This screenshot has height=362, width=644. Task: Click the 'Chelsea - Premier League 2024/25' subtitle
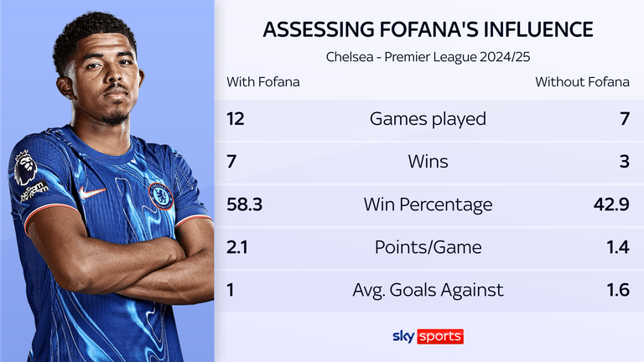428,57
